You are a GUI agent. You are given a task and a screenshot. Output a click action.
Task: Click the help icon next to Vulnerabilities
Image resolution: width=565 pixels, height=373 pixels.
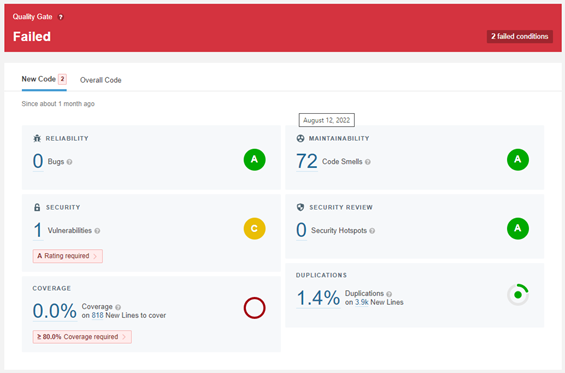97,231
